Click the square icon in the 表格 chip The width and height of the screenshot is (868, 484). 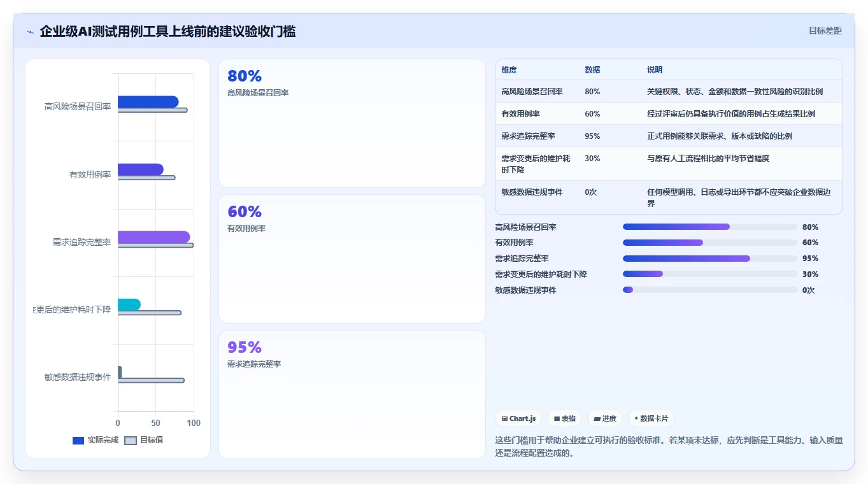(x=557, y=419)
